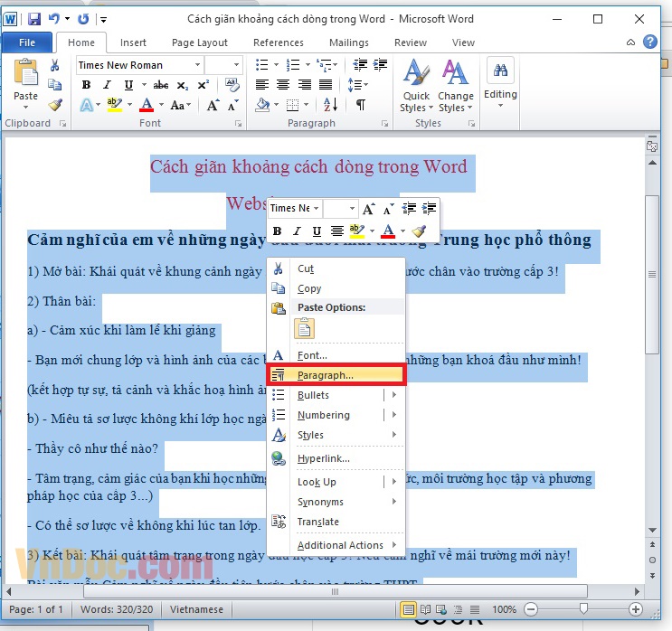Click the File button
The height and width of the screenshot is (631, 672).
(27, 42)
